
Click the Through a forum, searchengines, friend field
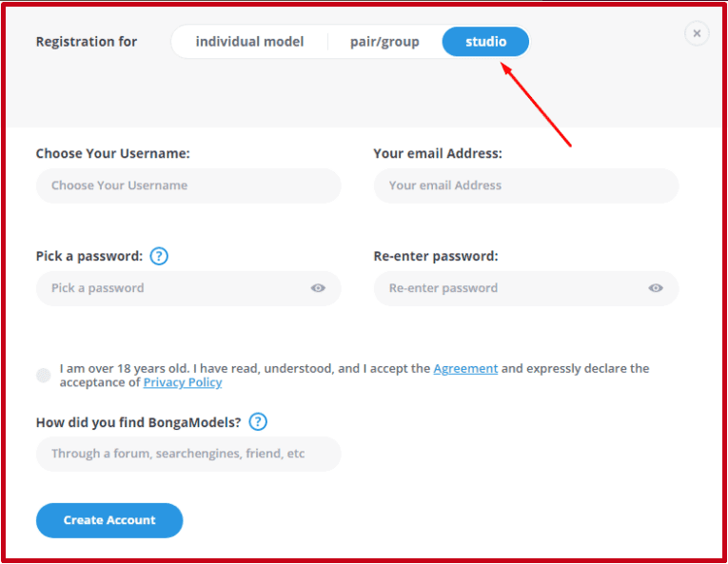tap(188, 454)
